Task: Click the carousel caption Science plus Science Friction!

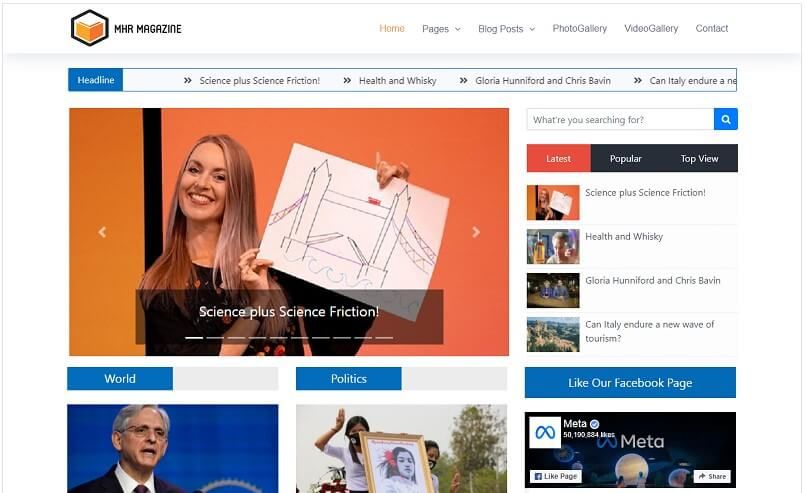Action: click(289, 312)
